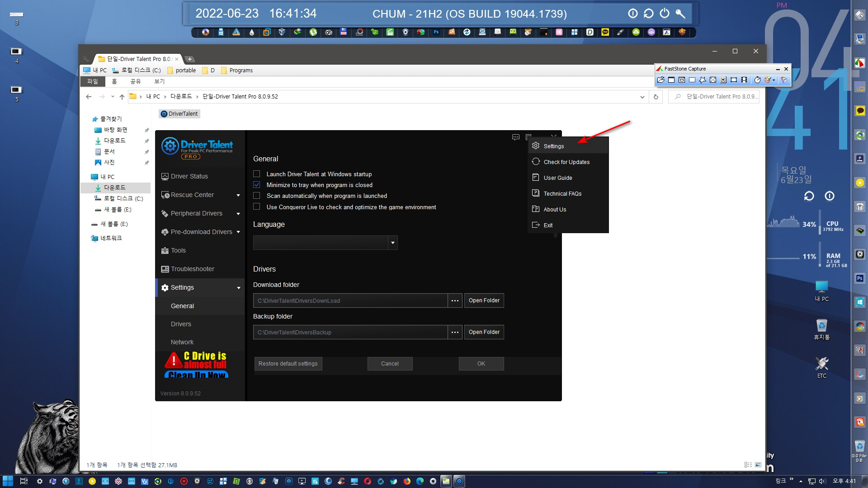The height and width of the screenshot is (488, 868).
Task: Click OK to save settings
Action: pyautogui.click(x=481, y=364)
